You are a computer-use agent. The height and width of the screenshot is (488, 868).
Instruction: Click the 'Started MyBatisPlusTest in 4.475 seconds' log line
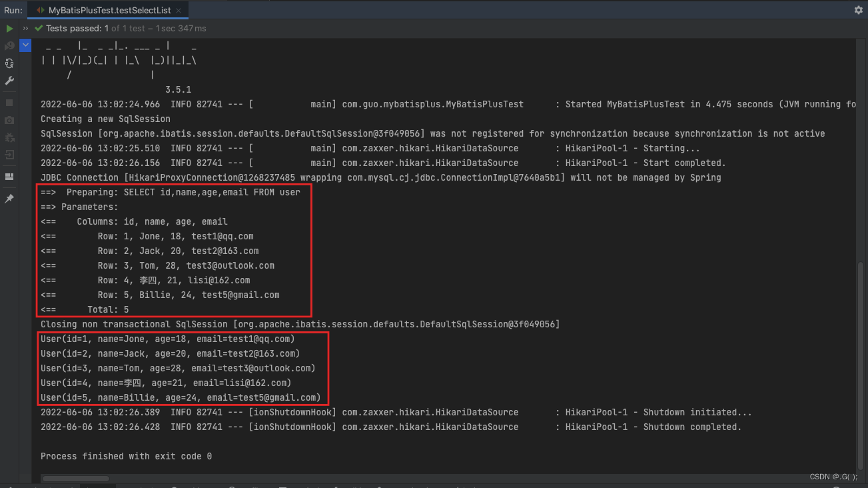448,104
